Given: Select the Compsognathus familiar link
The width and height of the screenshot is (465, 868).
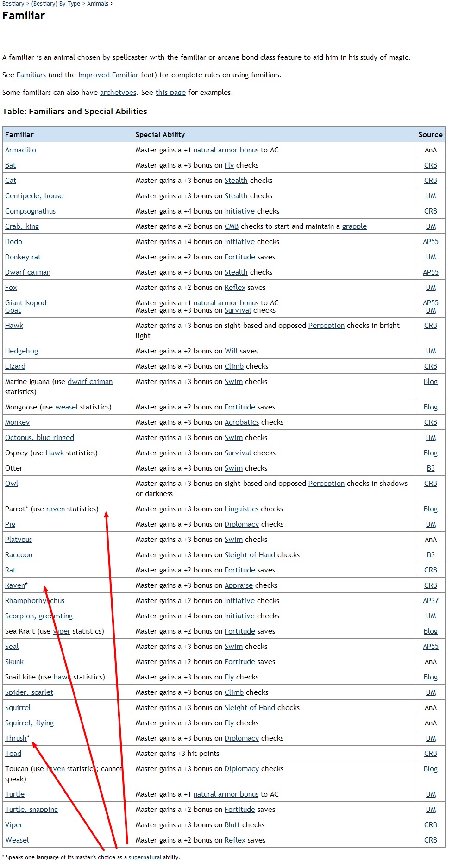Looking at the screenshot, I should point(30,211).
